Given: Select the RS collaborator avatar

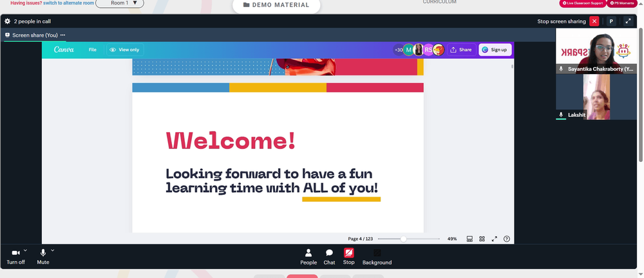Looking at the screenshot, I should coord(428,50).
